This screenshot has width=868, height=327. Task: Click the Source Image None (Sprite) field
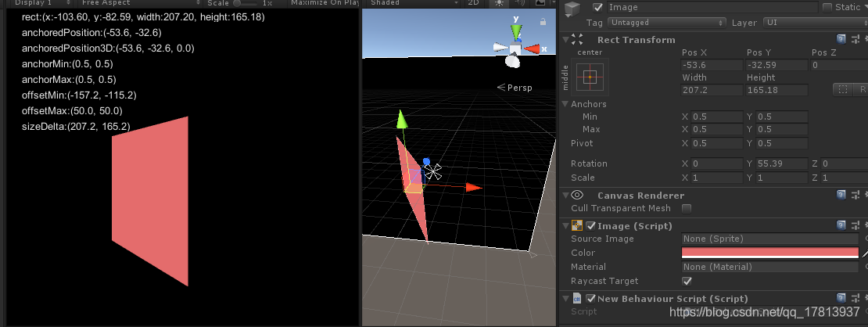click(769, 239)
